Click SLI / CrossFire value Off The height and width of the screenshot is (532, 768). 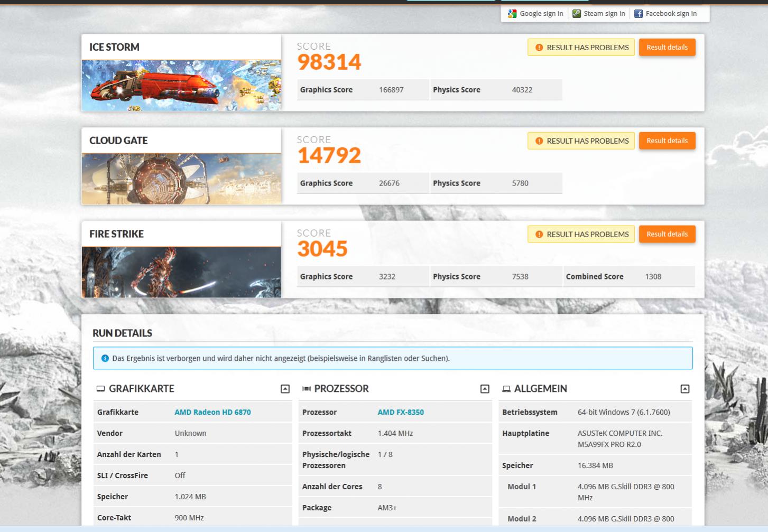pyautogui.click(x=180, y=475)
